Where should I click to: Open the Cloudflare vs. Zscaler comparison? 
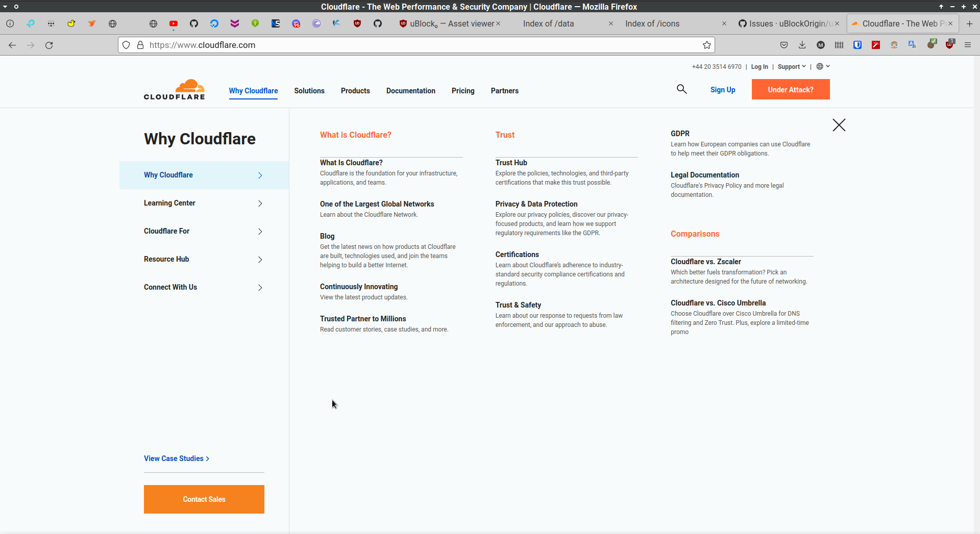click(706, 262)
